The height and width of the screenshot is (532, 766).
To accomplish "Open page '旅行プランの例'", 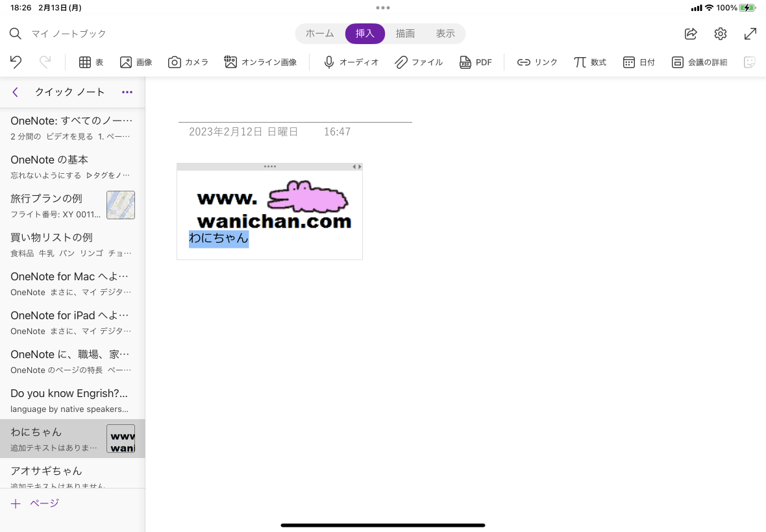I will [72, 206].
